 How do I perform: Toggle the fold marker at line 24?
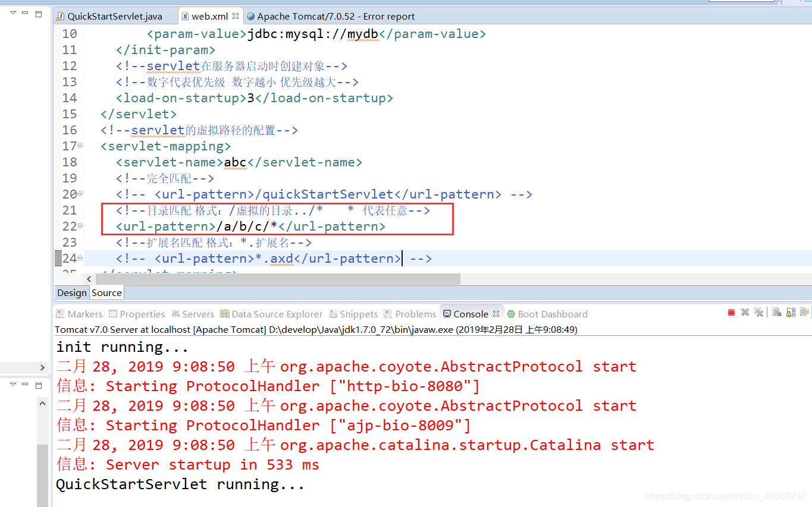click(80, 258)
